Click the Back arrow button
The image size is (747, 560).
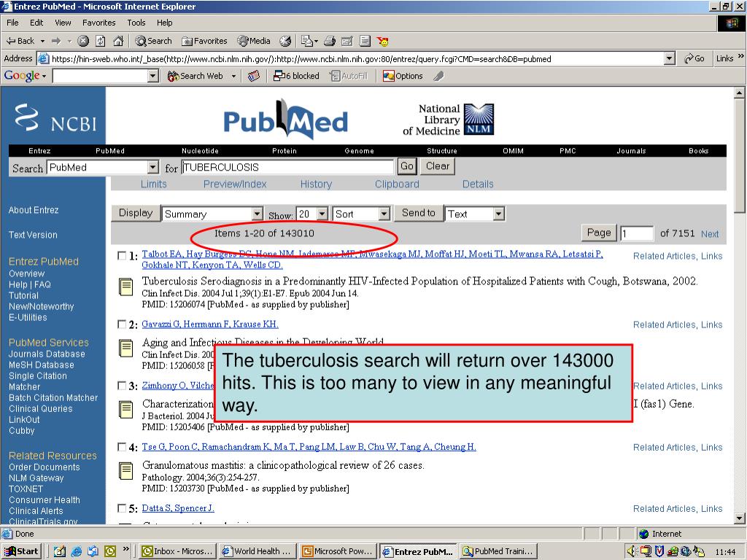pos(20,41)
